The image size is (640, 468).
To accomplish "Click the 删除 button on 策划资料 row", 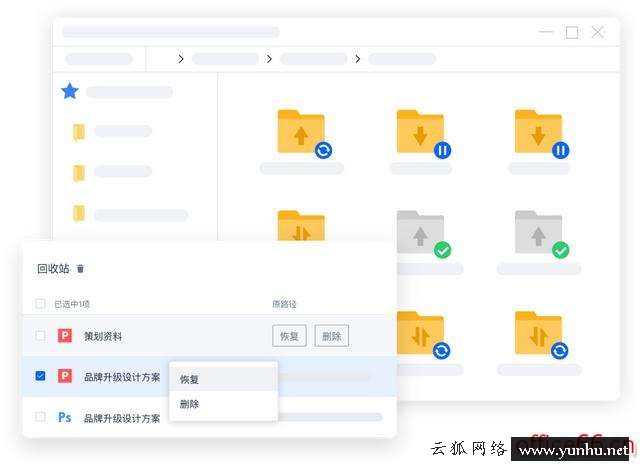I will 331,336.
